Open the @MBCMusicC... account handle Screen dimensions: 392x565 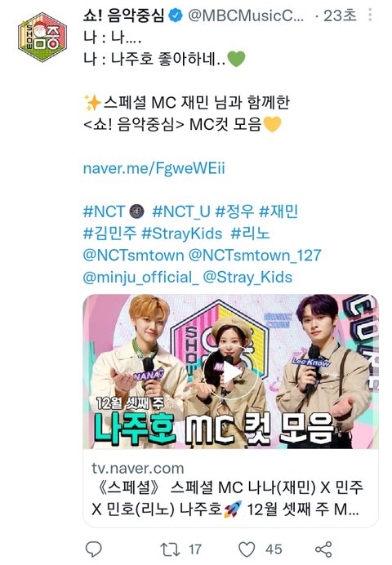click(x=246, y=16)
